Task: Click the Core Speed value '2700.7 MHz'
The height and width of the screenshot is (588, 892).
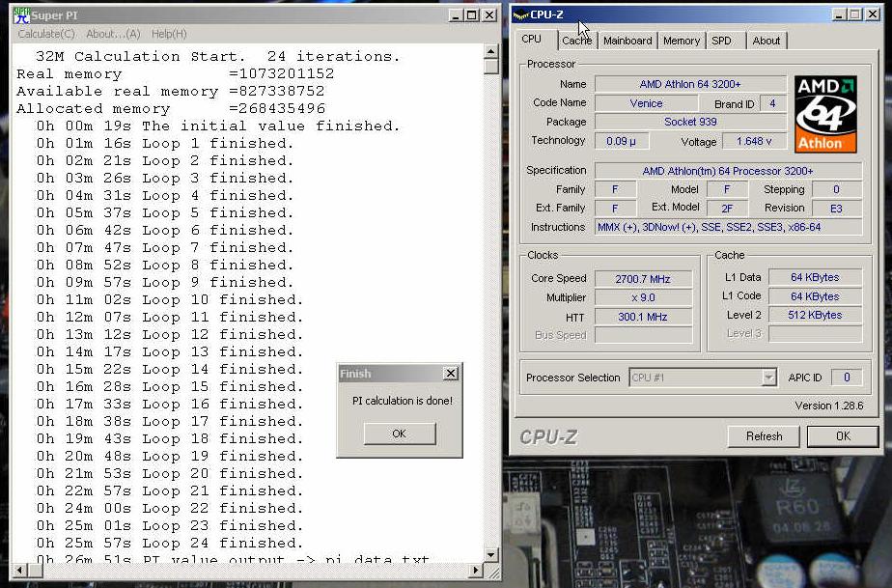Action: click(x=643, y=279)
